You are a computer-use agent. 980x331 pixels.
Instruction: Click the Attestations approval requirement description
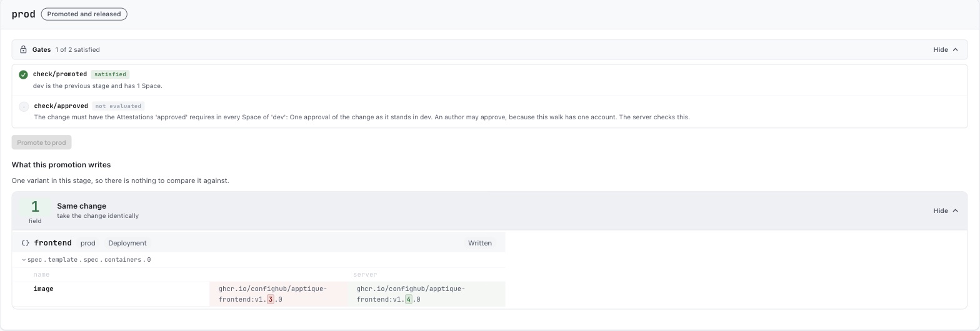pyautogui.click(x=362, y=117)
